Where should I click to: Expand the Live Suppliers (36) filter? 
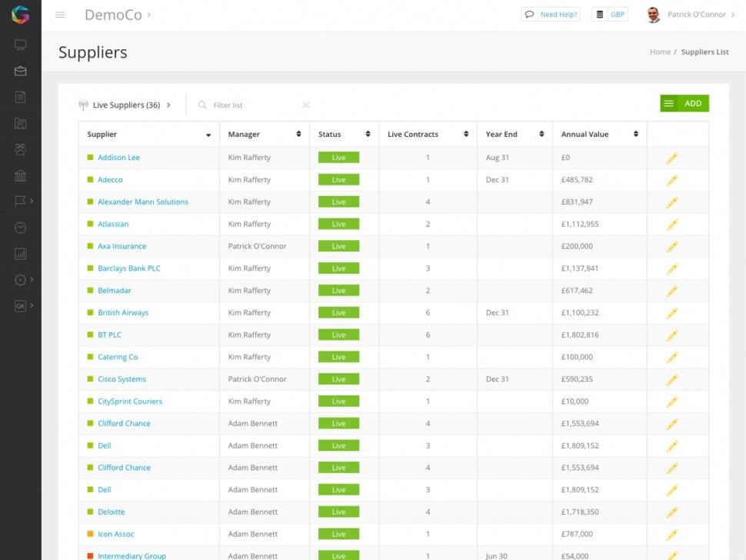click(x=125, y=105)
